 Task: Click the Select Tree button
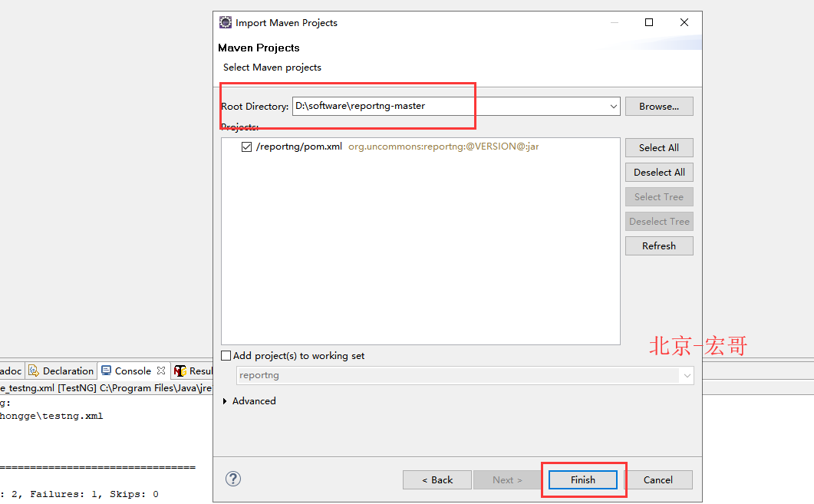[x=659, y=196]
